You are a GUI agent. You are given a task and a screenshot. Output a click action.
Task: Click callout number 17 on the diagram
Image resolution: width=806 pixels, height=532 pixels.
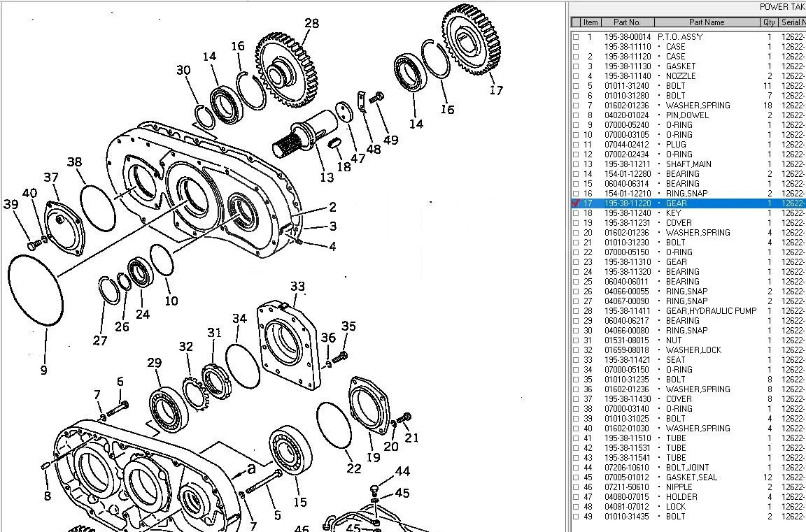(x=496, y=90)
